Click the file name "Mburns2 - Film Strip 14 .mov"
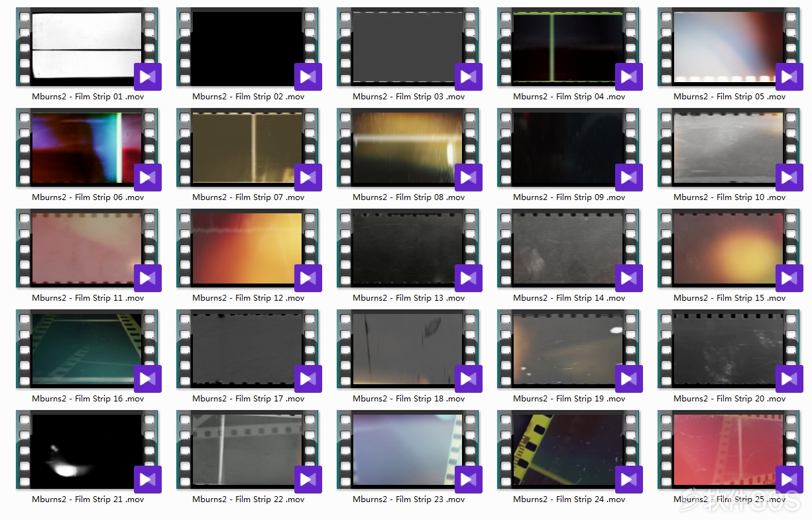Image resolution: width=812 pixels, height=520 pixels. [x=569, y=298]
